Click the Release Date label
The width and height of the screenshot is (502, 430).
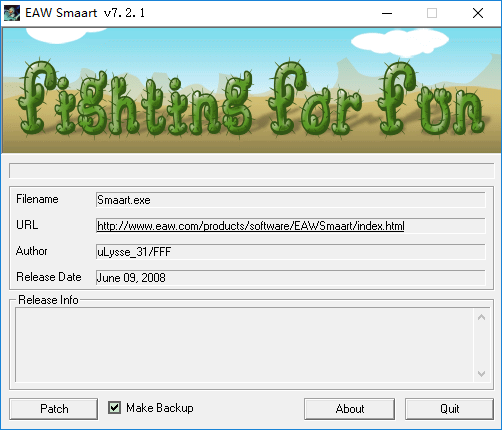pos(49,277)
